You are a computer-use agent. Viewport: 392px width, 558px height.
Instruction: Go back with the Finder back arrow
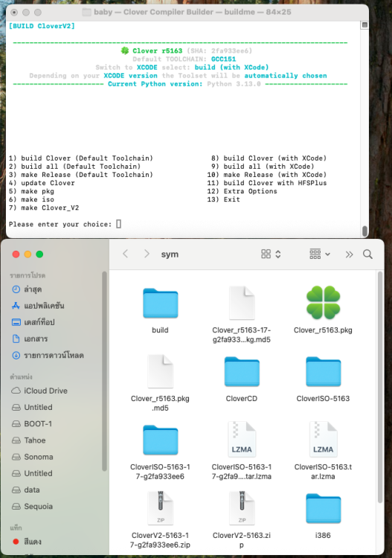click(x=125, y=254)
